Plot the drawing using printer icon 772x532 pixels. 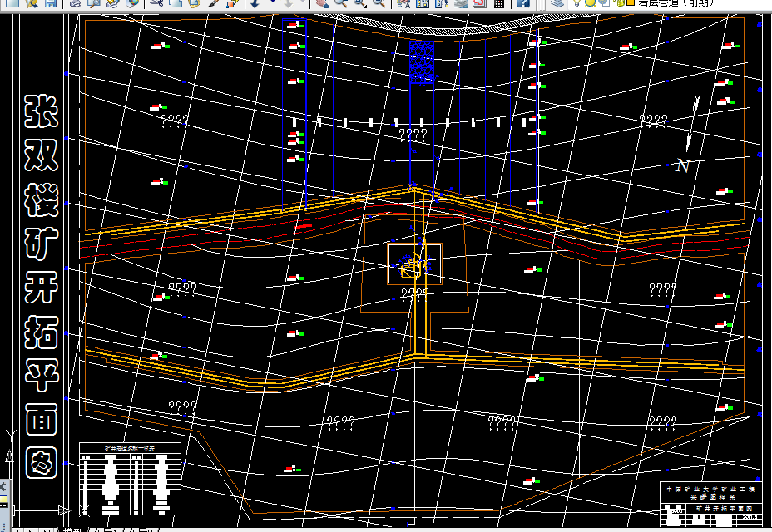(75, 3)
